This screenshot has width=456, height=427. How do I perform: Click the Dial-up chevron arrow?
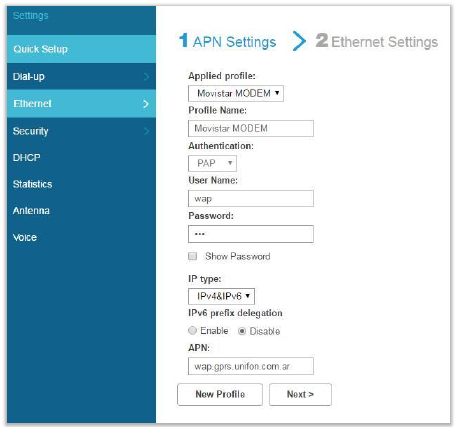(146, 77)
